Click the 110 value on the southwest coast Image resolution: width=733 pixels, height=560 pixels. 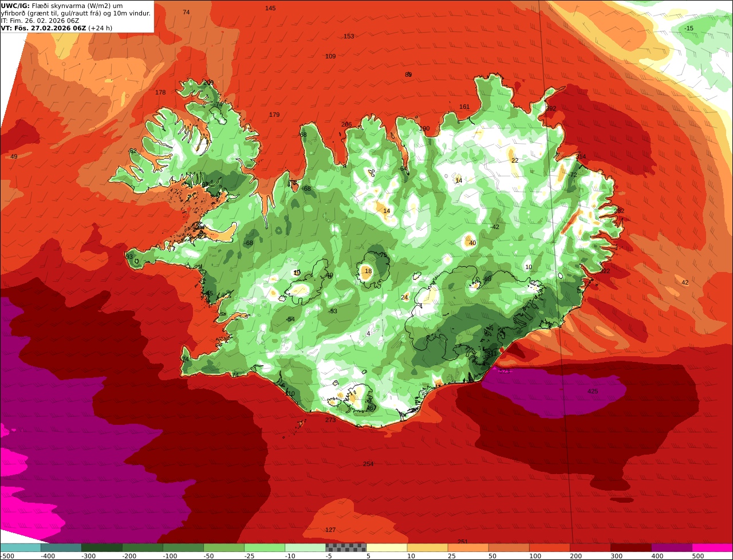tap(290, 394)
